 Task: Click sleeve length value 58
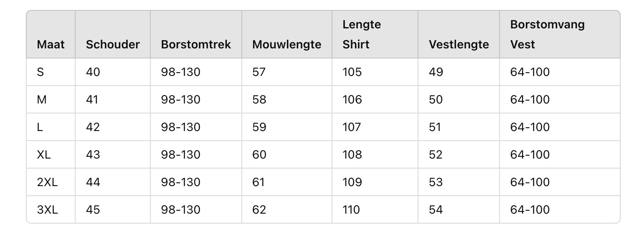click(x=259, y=100)
